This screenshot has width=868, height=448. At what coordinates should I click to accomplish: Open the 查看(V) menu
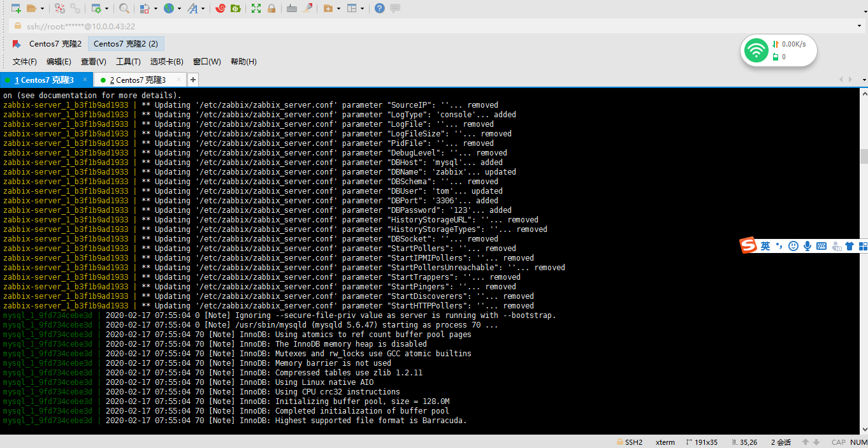coord(94,62)
